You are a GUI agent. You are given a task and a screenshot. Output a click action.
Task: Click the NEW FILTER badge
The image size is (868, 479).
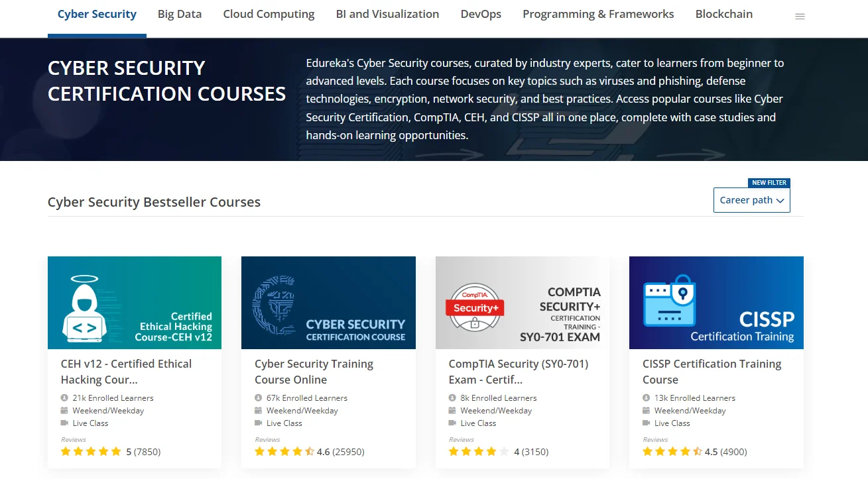pos(769,183)
